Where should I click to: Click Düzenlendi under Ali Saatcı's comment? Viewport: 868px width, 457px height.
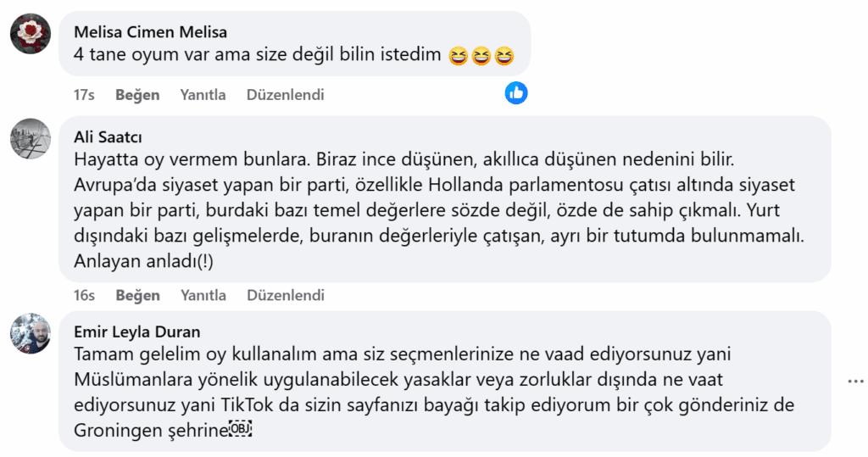(x=285, y=296)
